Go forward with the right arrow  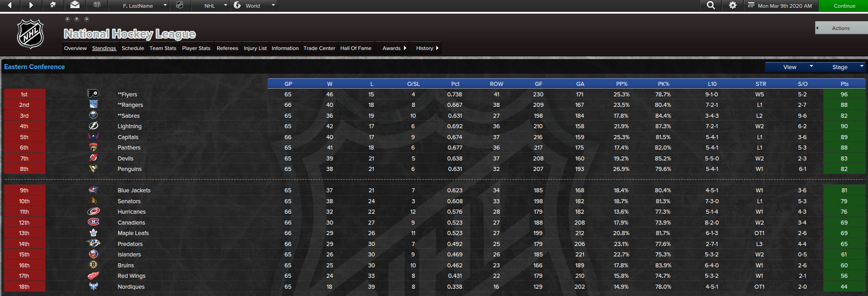tap(31, 5)
